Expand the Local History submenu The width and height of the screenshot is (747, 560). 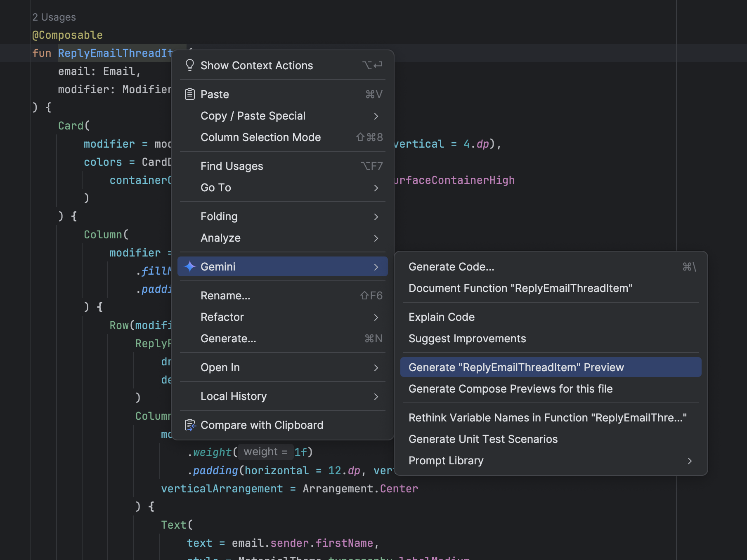click(234, 396)
